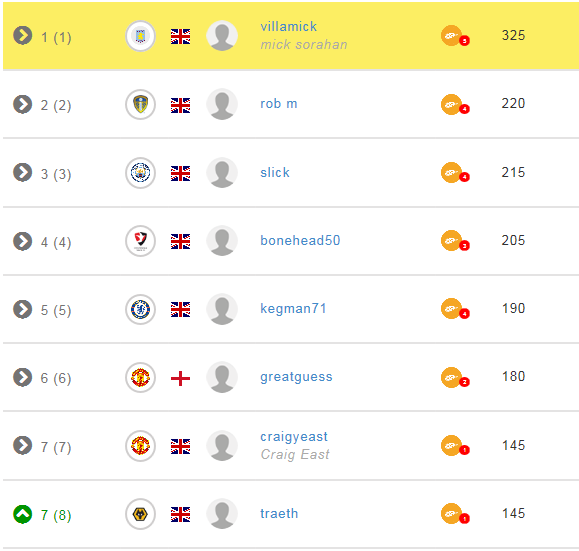Click orange badge icon in slick row

(455, 173)
